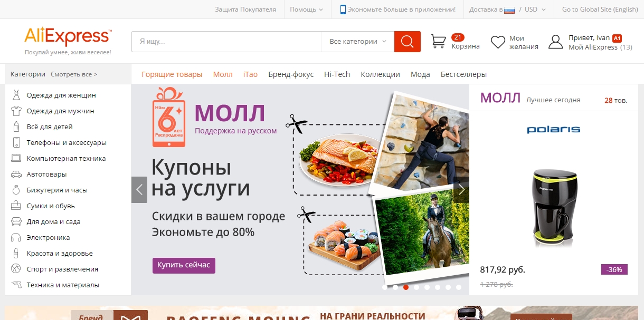Expand the Все категории search dropdown
The width and height of the screenshot is (644, 320).
click(357, 42)
